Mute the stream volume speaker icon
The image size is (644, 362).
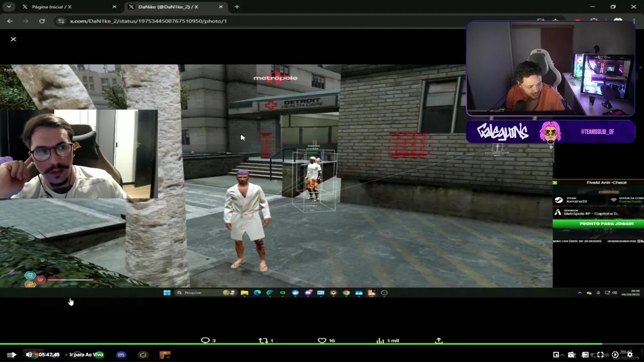29,354
